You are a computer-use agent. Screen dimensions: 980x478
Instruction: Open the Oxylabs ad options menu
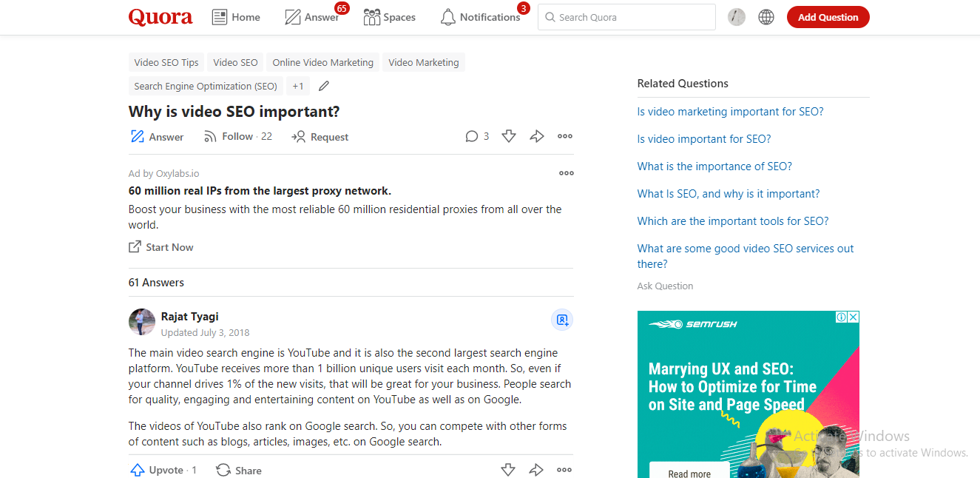tap(567, 173)
